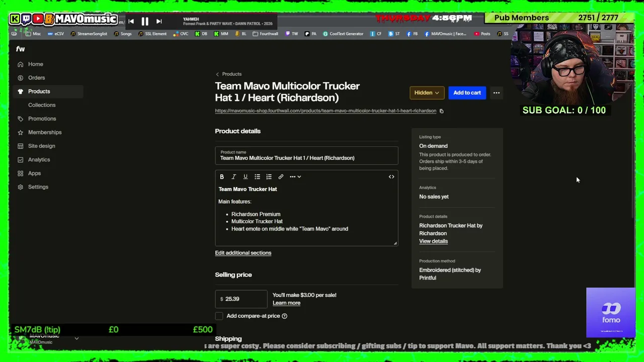
Task: Skip to the previous track
Action: 131,21
